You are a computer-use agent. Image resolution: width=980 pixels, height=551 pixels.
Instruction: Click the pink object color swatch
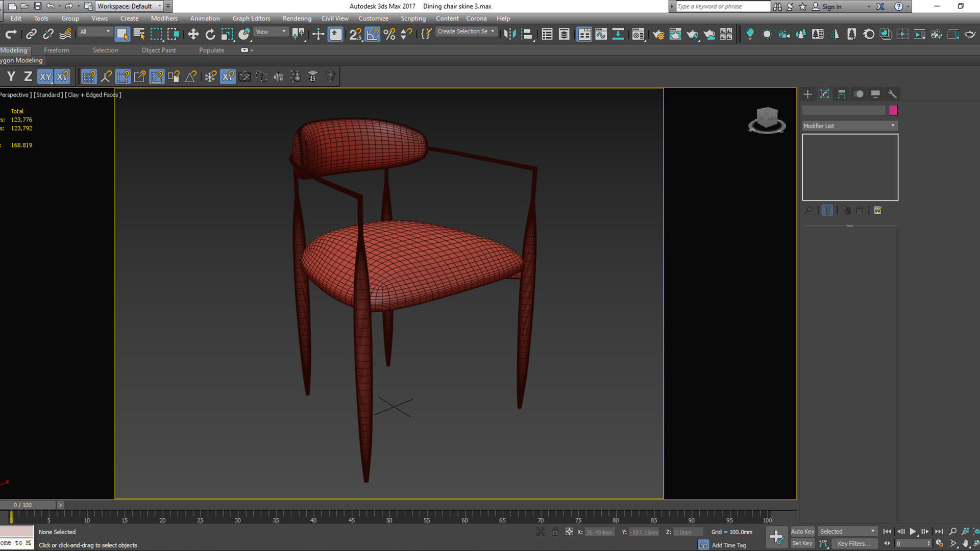click(893, 110)
